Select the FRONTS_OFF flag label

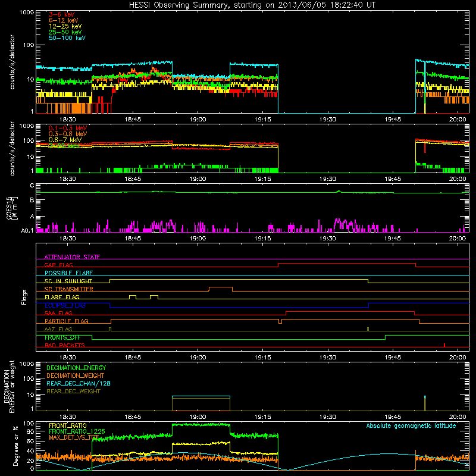click(x=62, y=337)
